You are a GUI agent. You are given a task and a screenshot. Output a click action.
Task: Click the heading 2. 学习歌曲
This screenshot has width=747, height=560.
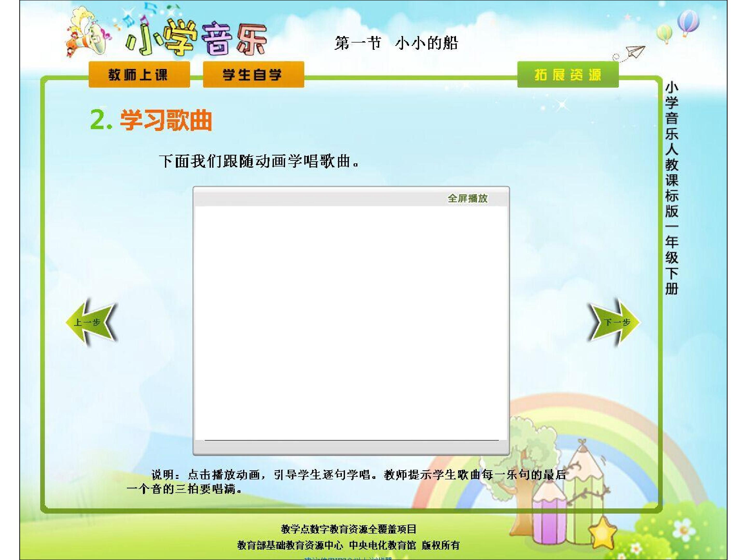point(151,120)
